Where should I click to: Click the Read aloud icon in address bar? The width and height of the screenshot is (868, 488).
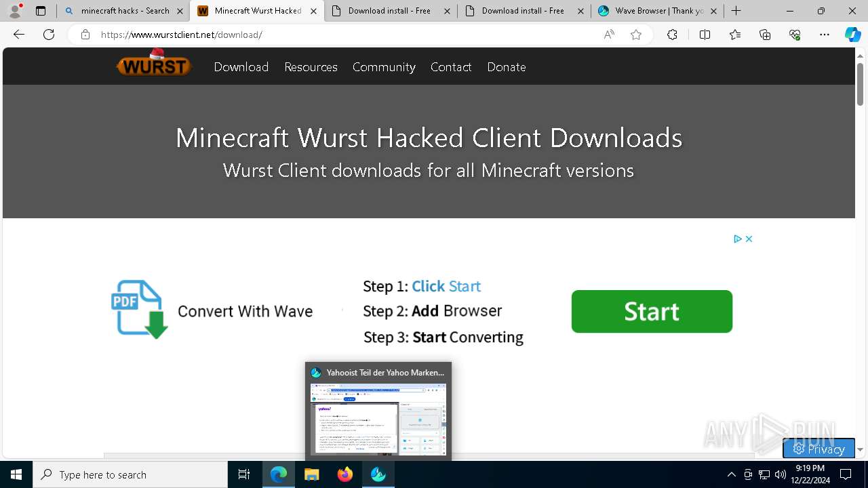coord(609,35)
